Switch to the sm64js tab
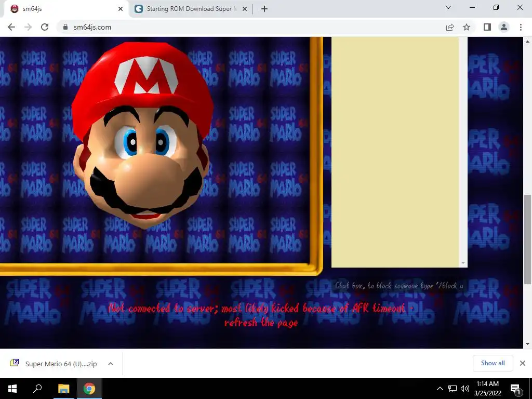 point(64,9)
